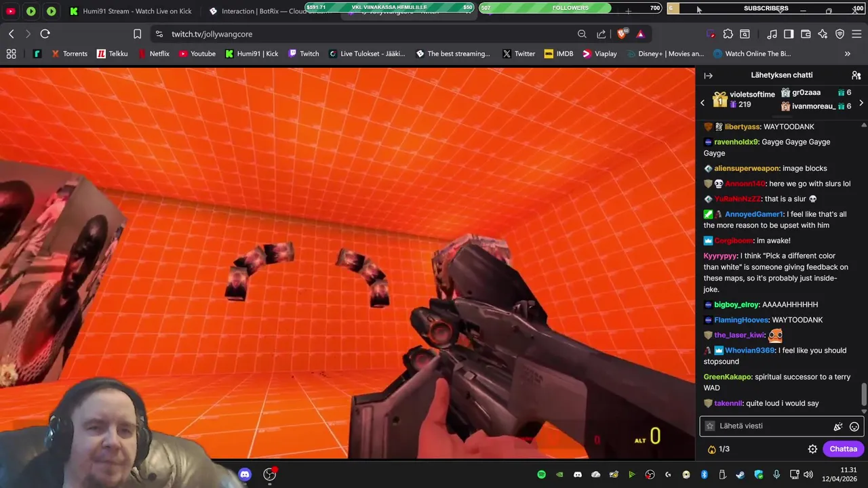The image size is (868, 488).
Task: Open Netflix bookmark
Action: click(153, 54)
